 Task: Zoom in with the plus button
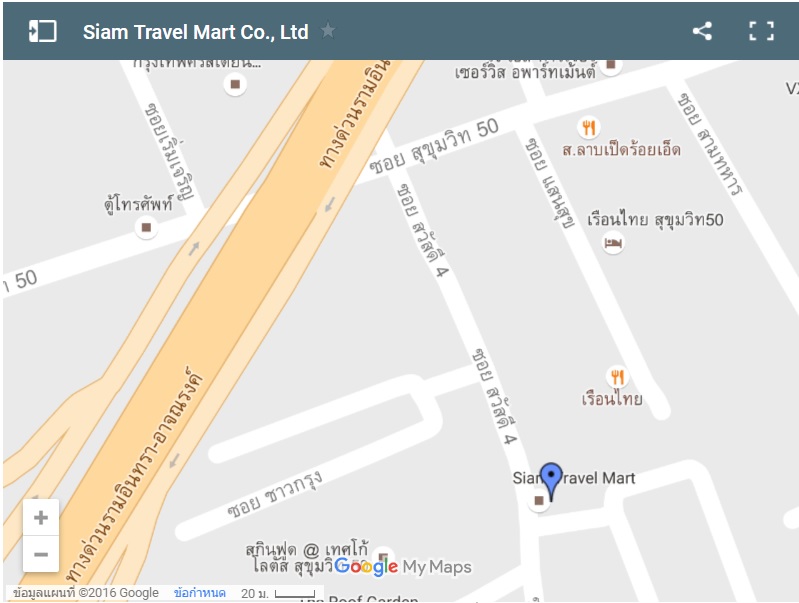(x=41, y=518)
